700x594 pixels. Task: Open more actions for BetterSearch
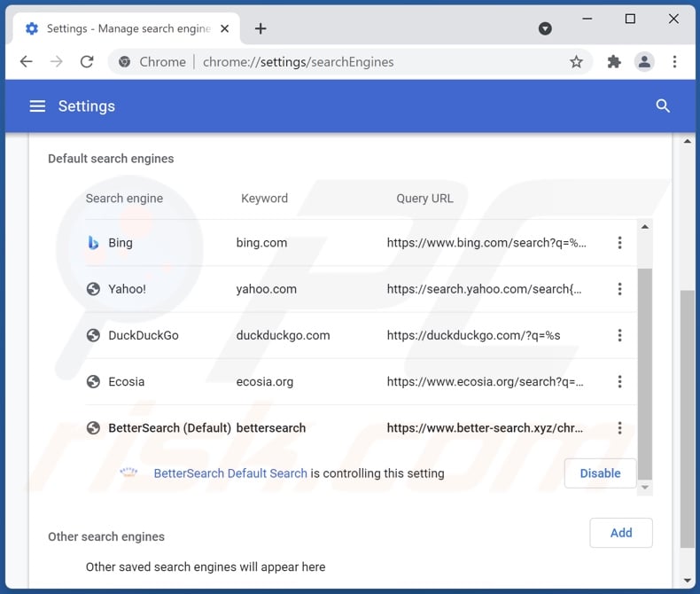coord(619,428)
